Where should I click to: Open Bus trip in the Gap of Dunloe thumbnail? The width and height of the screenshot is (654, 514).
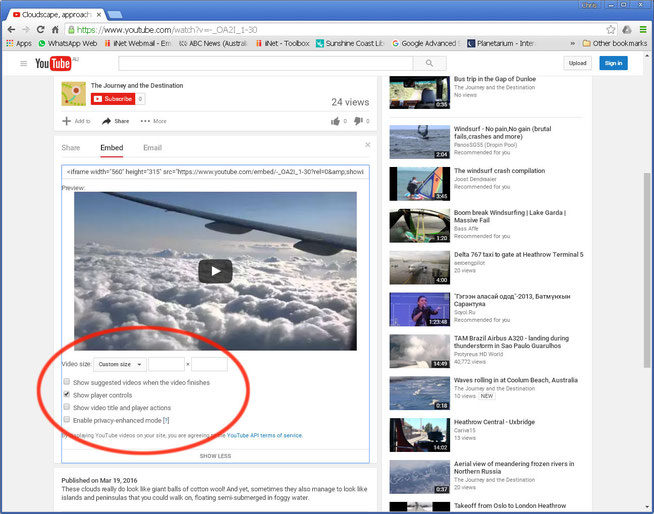tap(420, 92)
